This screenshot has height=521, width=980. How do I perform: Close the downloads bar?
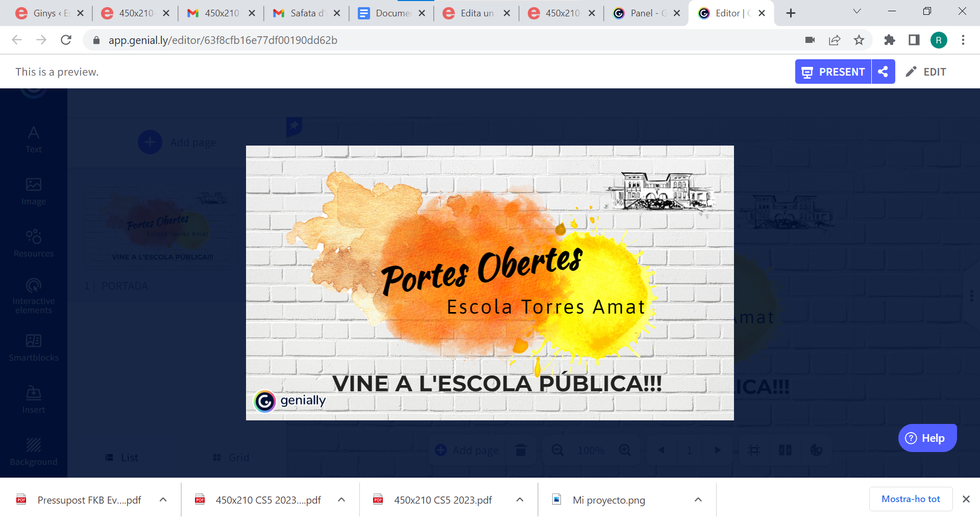click(x=966, y=499)
